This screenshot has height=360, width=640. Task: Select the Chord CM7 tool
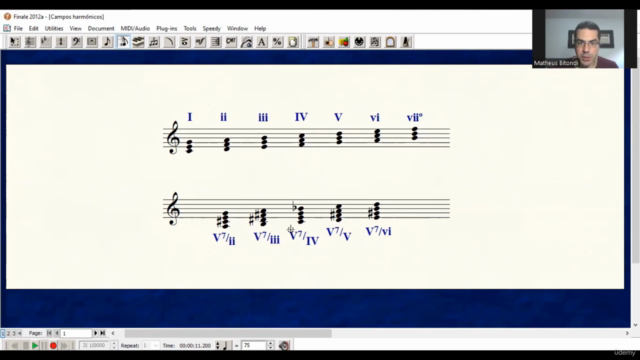(x=231, y=42)
